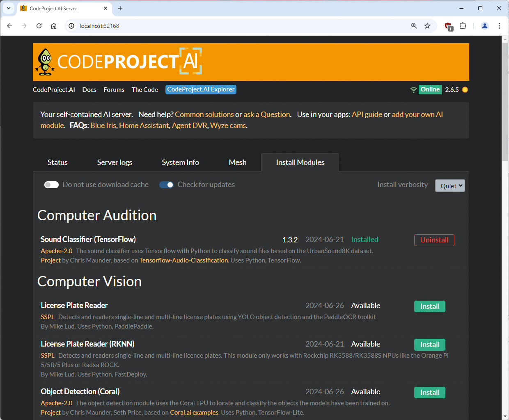
Task: Close the CodeProject.AI Server tab
Action: (105, 8)
